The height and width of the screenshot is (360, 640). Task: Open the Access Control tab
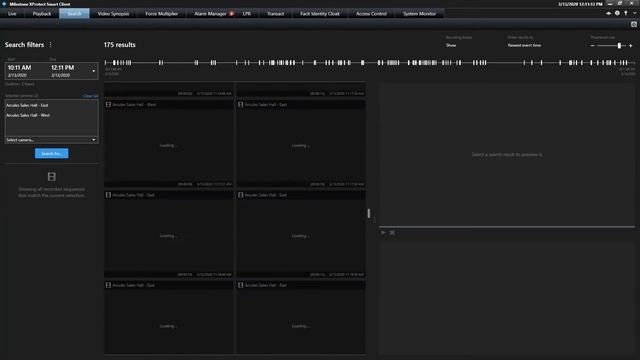click(371, 13)
